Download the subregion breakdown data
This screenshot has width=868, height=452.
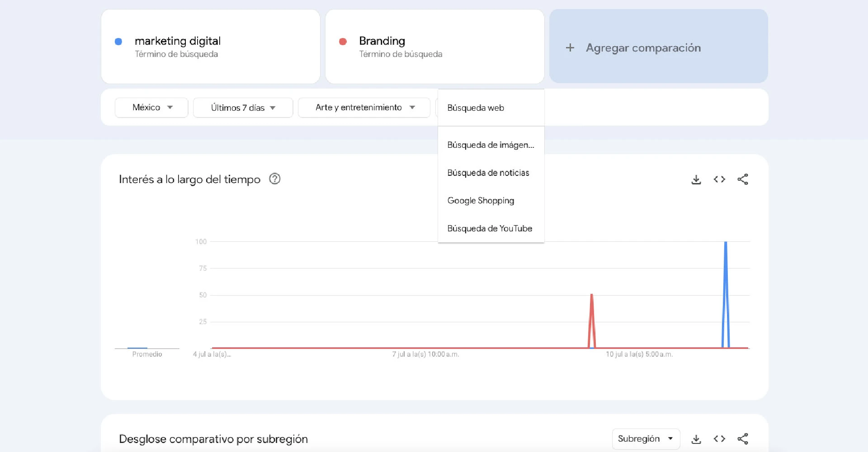click(696, 439)
